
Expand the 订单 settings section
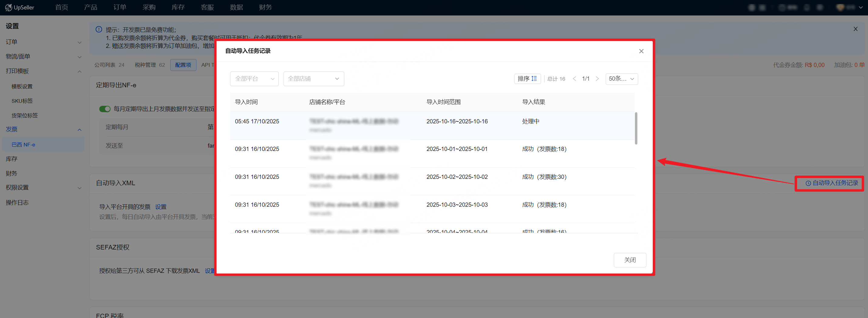pyautogui.click(x=43, y=42)
